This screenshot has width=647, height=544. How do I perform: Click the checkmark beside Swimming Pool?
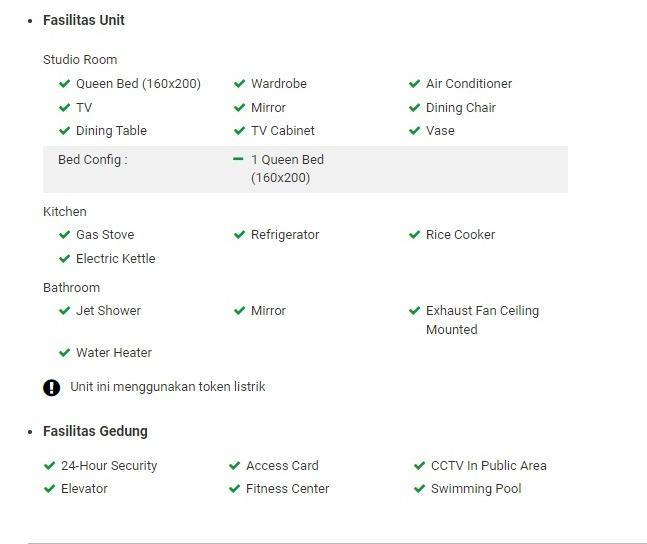420,489
